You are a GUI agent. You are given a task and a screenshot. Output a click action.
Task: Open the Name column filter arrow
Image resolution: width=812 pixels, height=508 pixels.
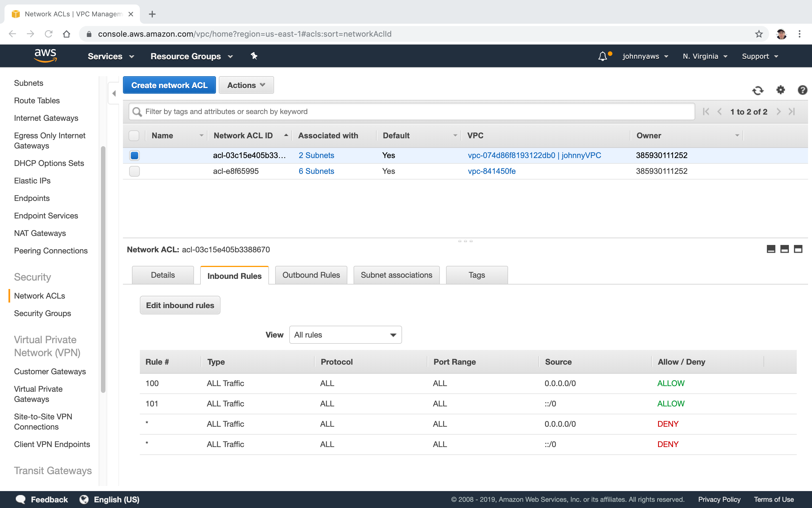pos(201,135)
